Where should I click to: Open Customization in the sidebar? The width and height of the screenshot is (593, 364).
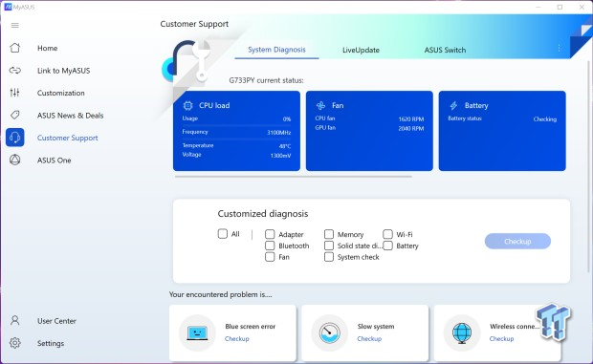tap(61, 93)
